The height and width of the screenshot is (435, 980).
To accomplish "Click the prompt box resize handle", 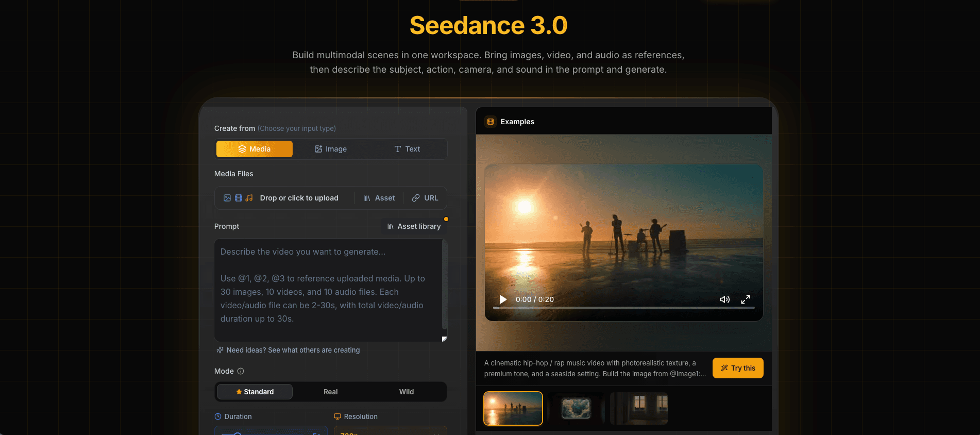I will click(444, 339).
